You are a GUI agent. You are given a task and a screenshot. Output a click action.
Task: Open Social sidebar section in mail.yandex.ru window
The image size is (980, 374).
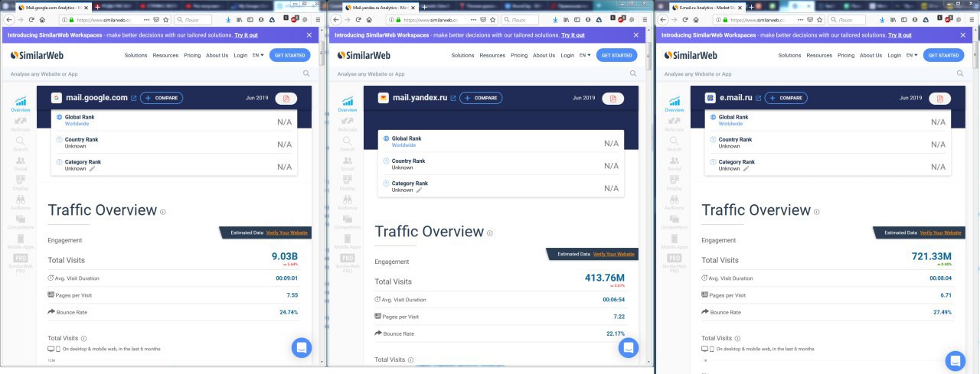(348, 163)
